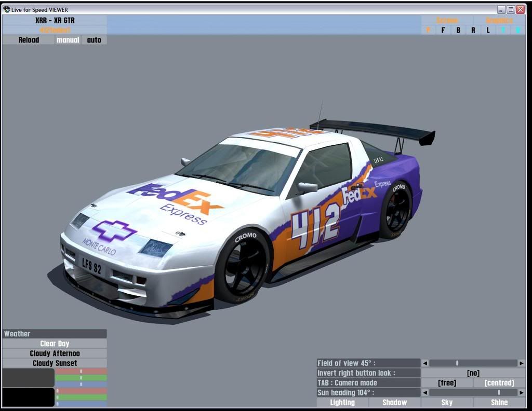This screenshot has width=532, height=411.
Task: Click the Live for Speed VIEWER title icon
Action: pyautogui.click(x=6, y=9)
